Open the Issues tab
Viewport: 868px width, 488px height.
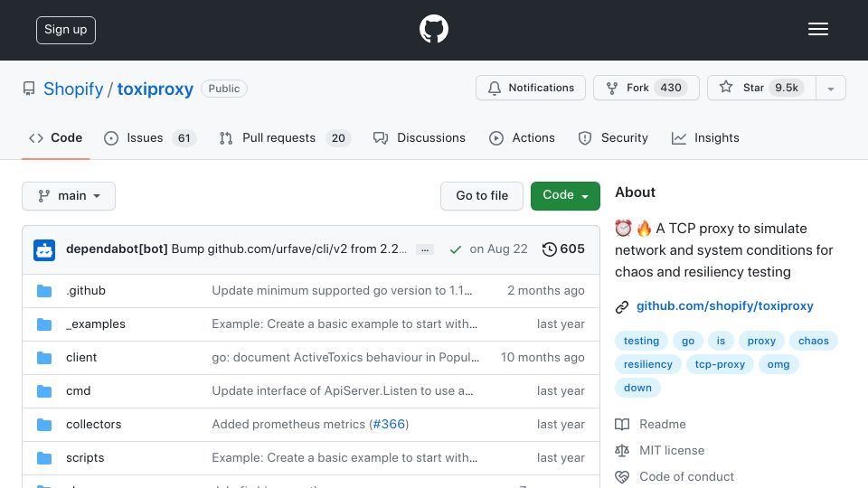click(149, 137)
